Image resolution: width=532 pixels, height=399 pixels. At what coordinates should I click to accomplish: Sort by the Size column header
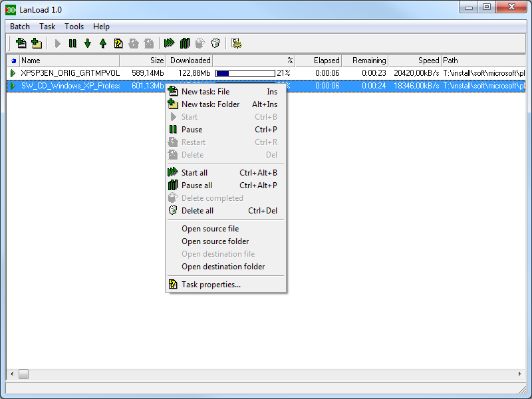(143, 61)
